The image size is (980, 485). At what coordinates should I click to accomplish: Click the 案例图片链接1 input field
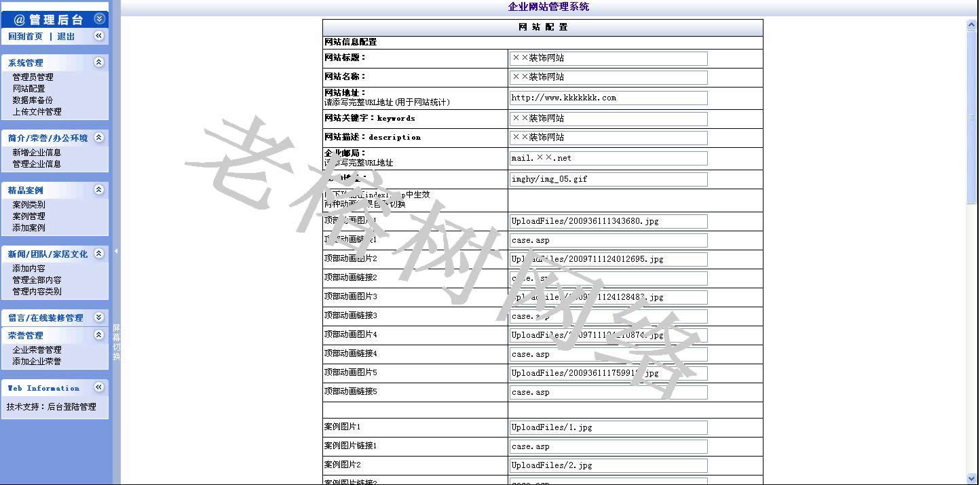point(608,446)
